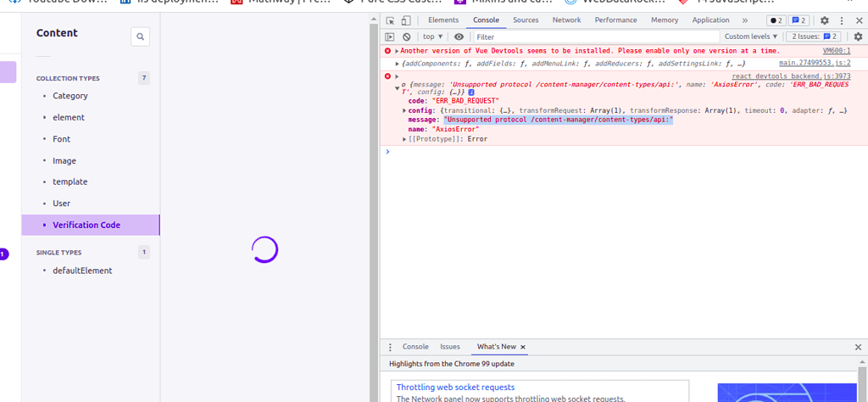Open DevTools main settings gear

(x=824, y=20)
